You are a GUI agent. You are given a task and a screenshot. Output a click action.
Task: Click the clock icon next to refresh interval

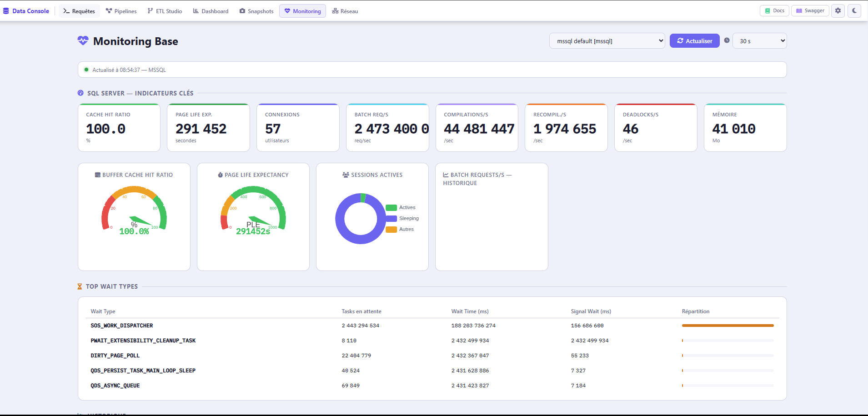pyautogui.click(x=727, y=40)
